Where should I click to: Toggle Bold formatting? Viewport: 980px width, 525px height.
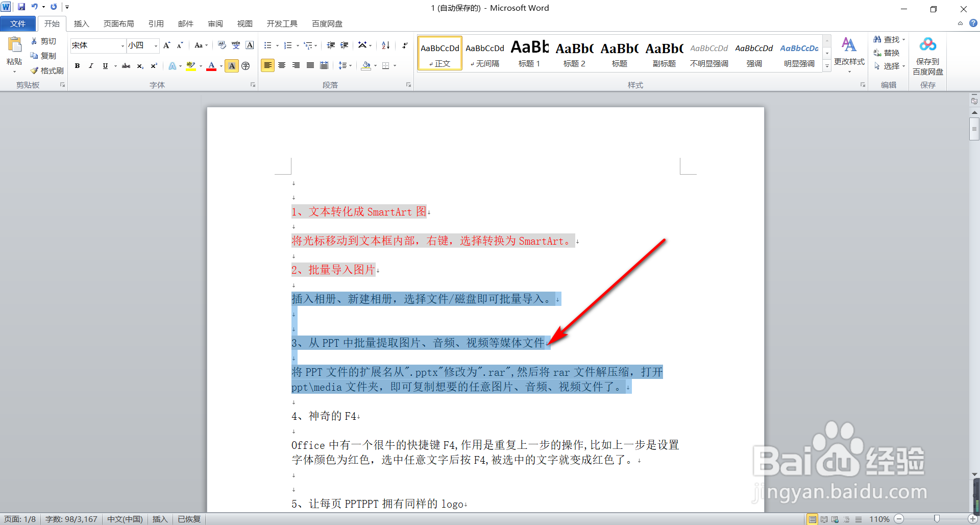point(77,66)
